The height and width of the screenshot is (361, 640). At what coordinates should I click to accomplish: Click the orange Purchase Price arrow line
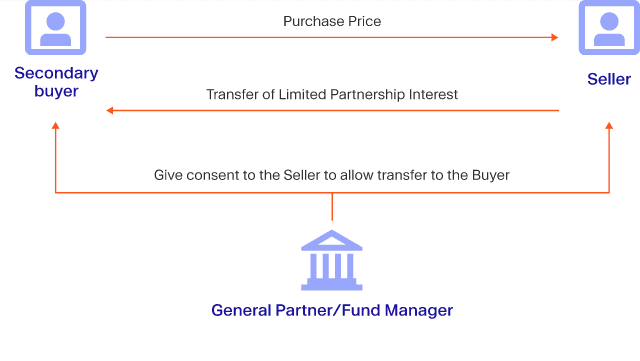pos(332,37)
